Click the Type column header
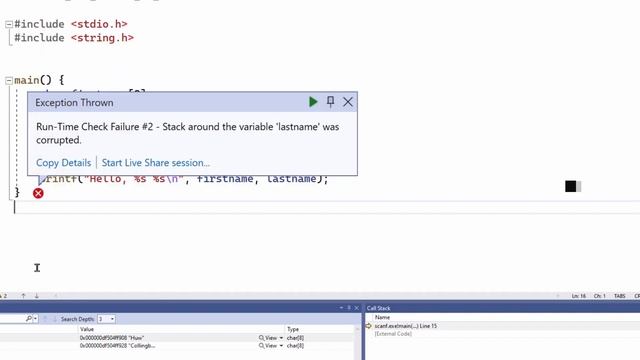 (293, 329)
